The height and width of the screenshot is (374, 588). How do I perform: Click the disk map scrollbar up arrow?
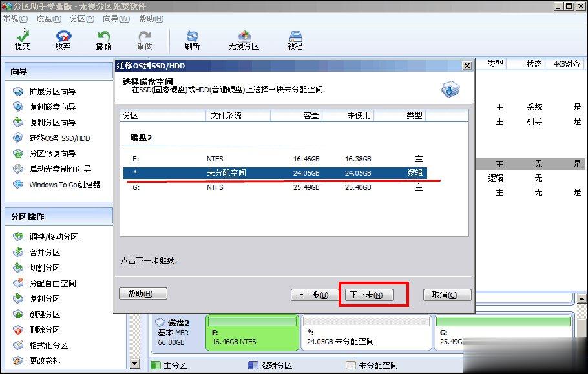point(582,298)
